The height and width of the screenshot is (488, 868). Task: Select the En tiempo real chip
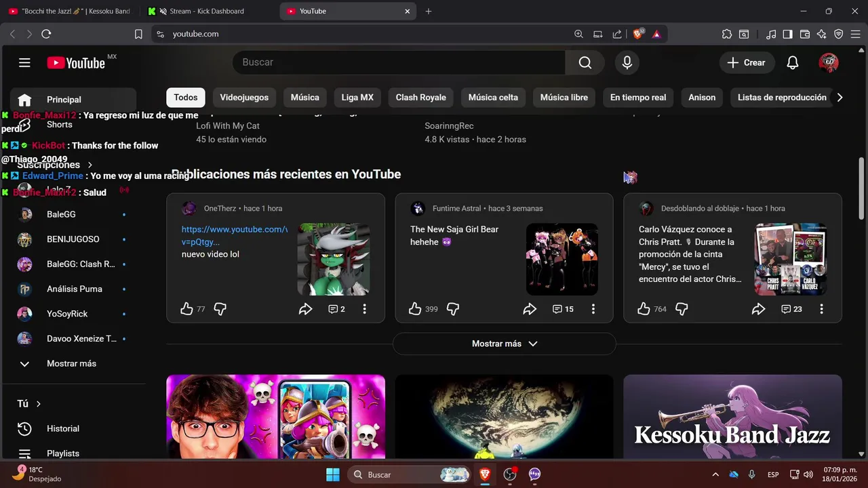638,98
